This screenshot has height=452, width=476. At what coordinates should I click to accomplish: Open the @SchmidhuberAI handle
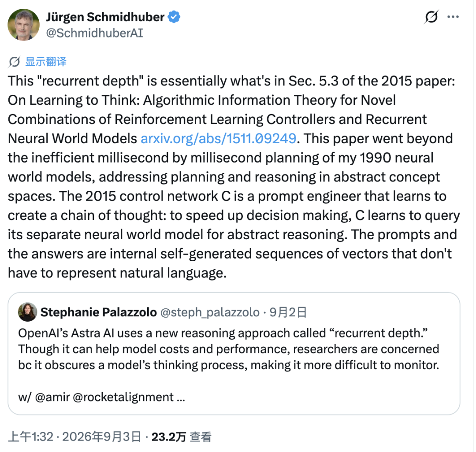94,33
